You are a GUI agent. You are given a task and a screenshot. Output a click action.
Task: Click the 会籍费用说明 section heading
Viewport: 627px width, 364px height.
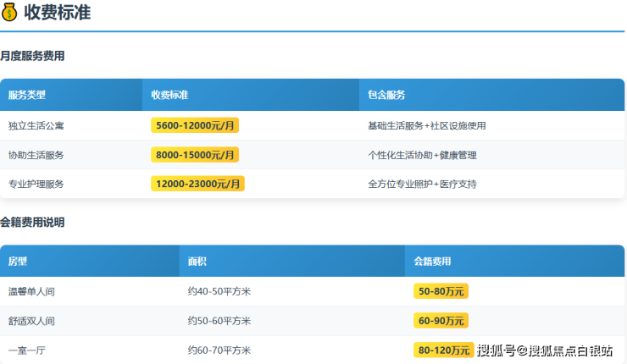[x=32, y=222]
